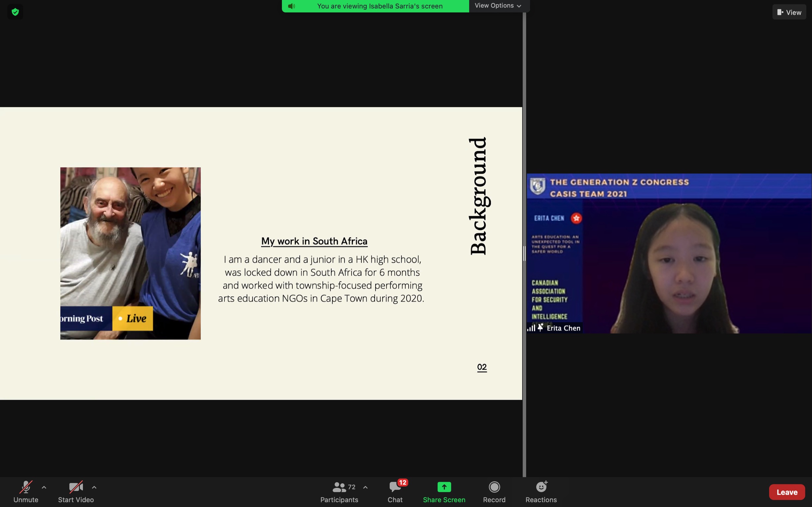812x507 pixels.
Task: Open the Chat panel icon
Action: (x=395, y=487)
